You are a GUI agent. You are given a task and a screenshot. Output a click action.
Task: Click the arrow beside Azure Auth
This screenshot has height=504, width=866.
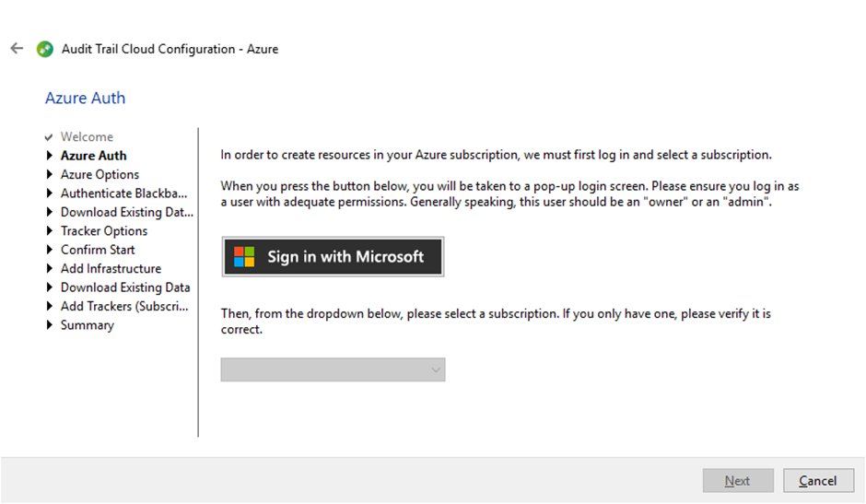point(49,156)
